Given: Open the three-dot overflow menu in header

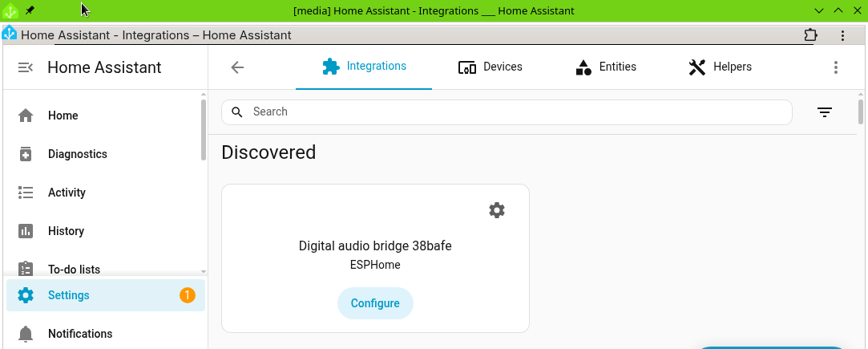Looking at the screenshot, I should coord(836,67).
